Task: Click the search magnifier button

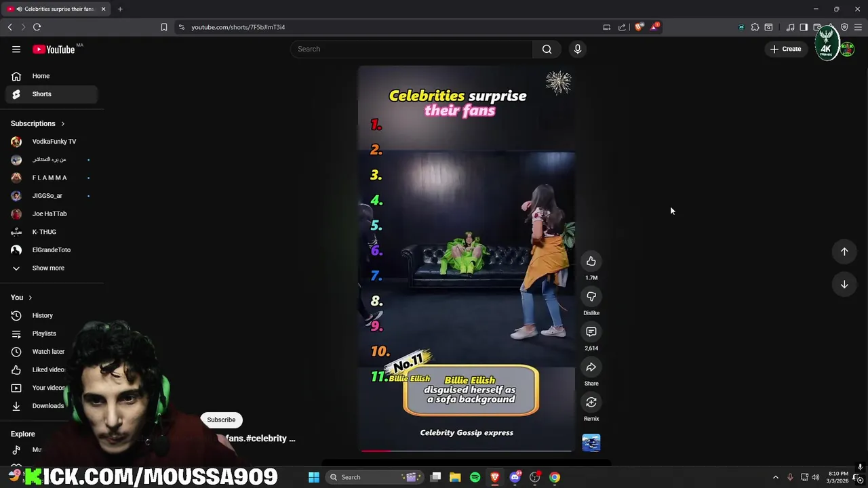Action: click(x=547, y=49)
